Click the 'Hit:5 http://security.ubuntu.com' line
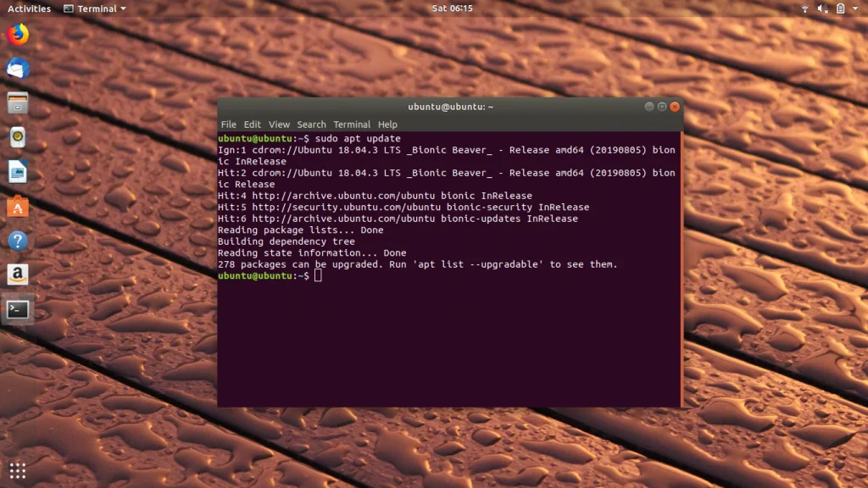This screenshot has width=868, height=488. (x=403, y=207)
